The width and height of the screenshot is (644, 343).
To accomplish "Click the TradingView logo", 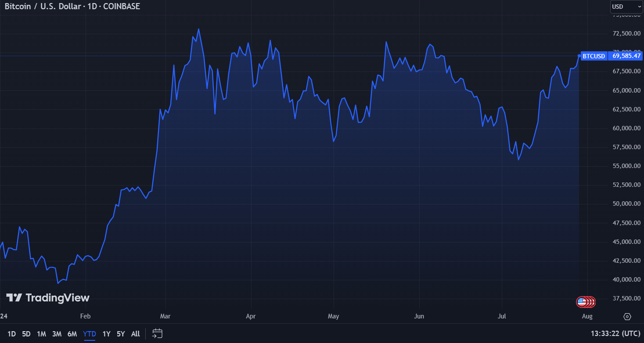I will pyautogui.click(x=48, y=297).
